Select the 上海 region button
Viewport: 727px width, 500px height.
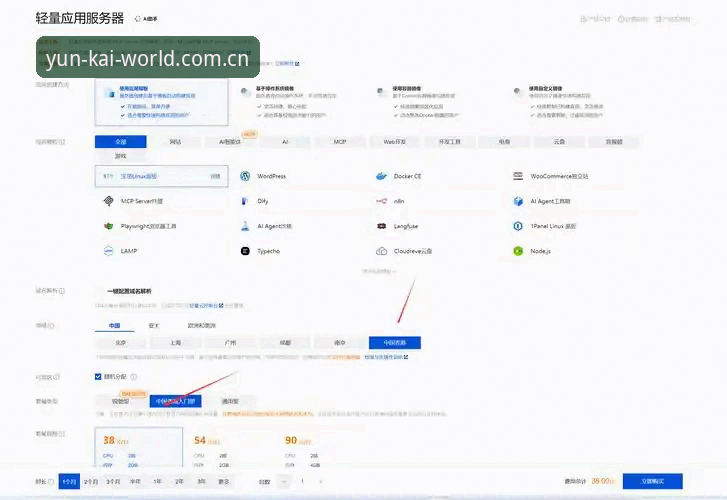[175, 343]
